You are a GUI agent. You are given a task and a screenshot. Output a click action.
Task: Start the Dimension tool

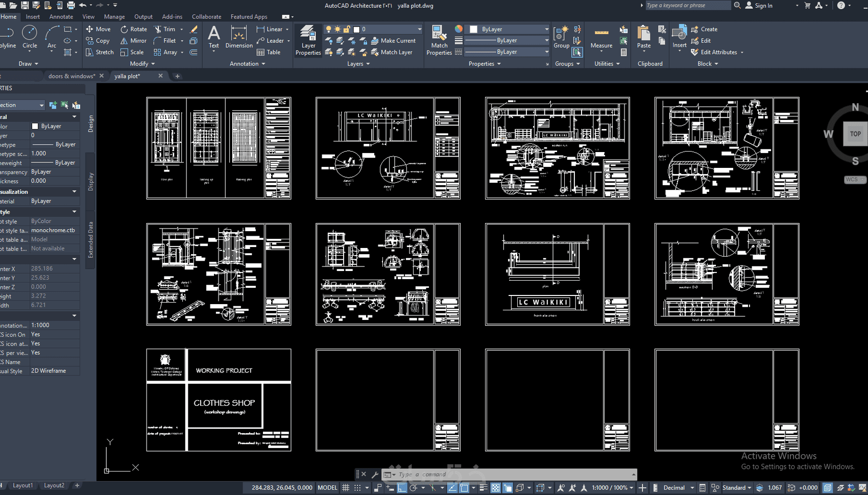(239, 37)
